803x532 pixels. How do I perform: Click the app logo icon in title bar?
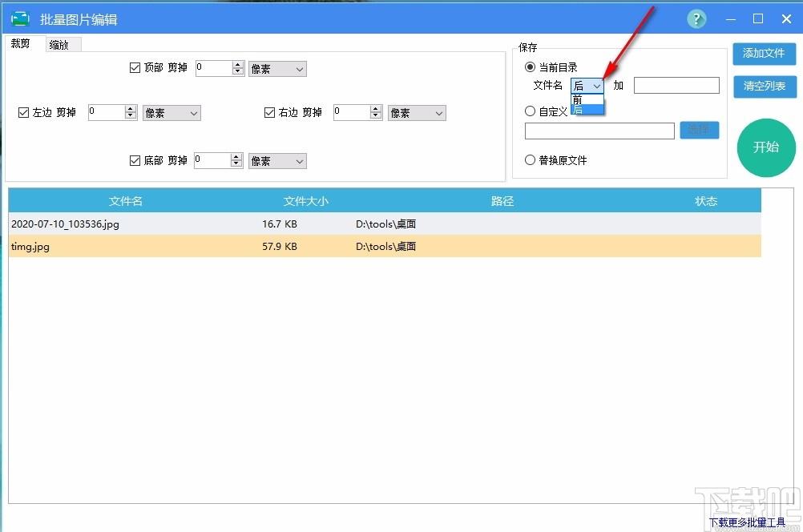point(21,19)
